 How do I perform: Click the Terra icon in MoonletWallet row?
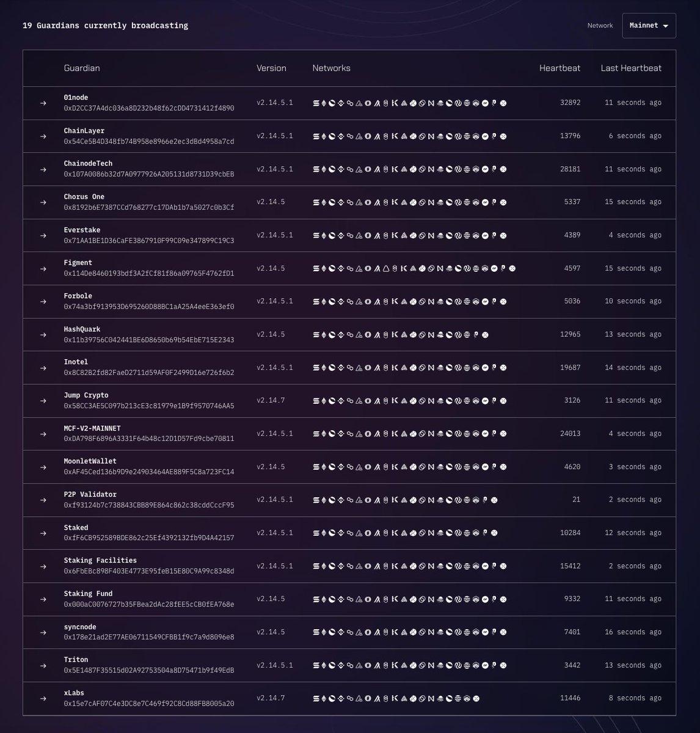coord(332,467)
